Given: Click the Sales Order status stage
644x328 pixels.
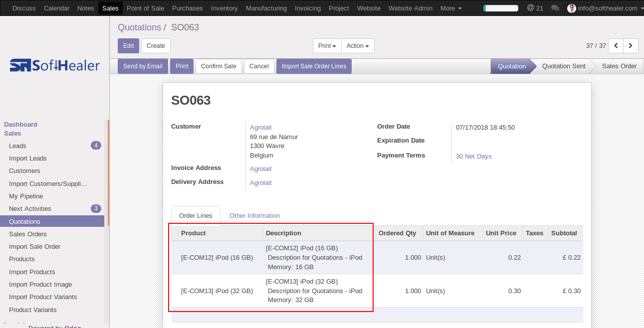Looking at the screenshot, I should point(619,66).
